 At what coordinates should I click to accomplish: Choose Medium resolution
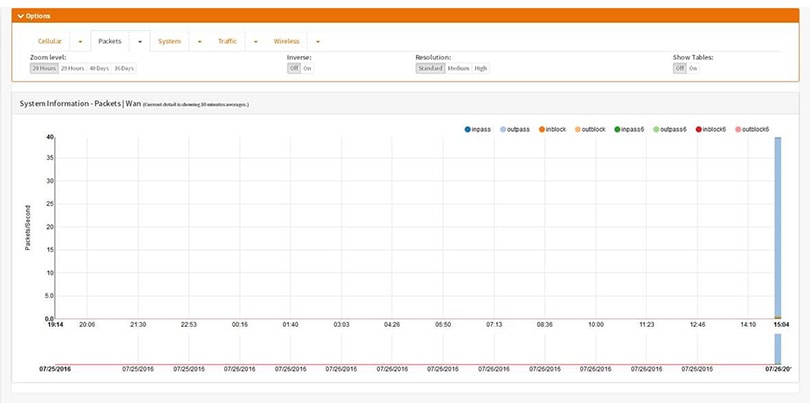pos(458,68)
